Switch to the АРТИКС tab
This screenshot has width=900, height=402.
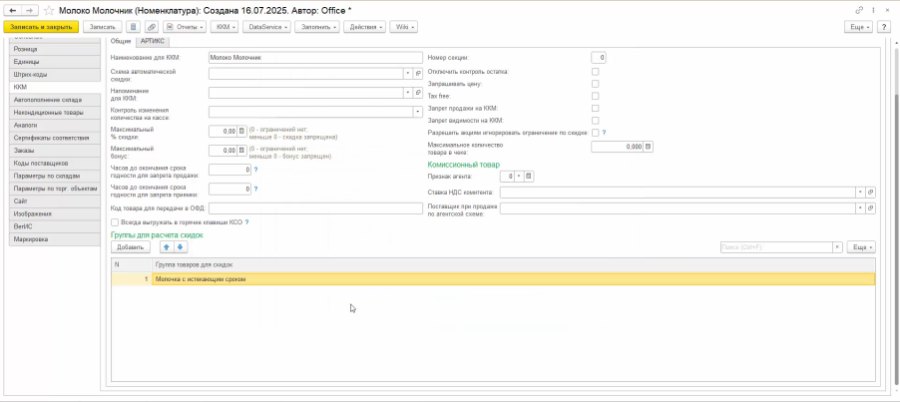click(152, 41)
